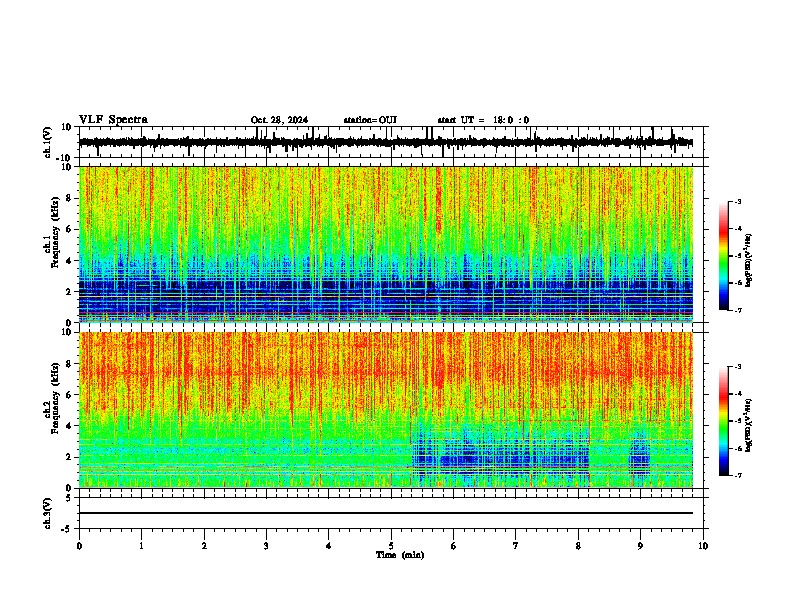This screenshot has height=612, width=792.
Task: Click the "-3" value atop the ch.1 color bar
Action: point(737,201)
